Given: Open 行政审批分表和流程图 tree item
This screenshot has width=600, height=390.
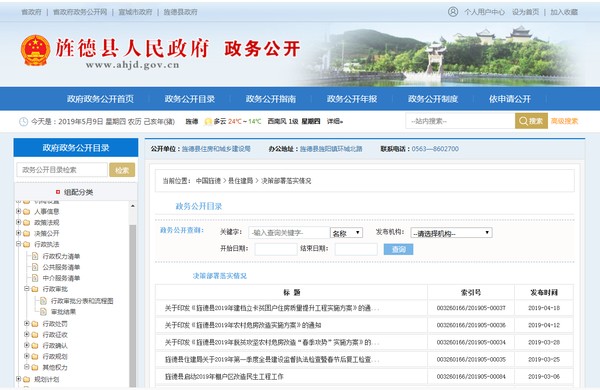Looking at the screenshot, I should (x=82, y=301).
